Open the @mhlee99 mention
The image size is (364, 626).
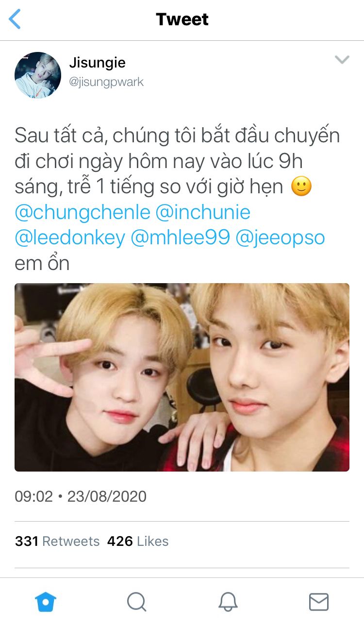click(x=181, y=238)
